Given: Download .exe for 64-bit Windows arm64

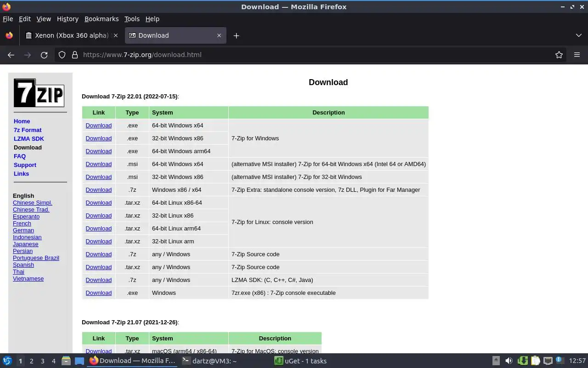Looking at the screenshot, I should (98, 151).
